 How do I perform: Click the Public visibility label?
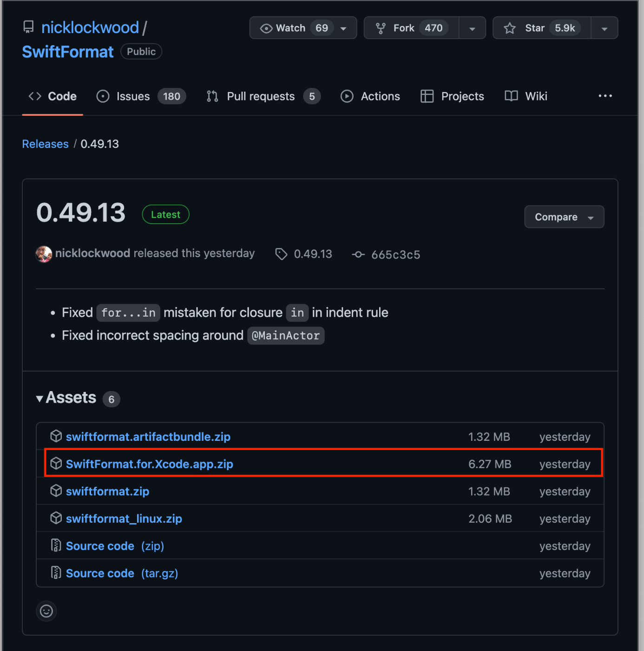point(141,52)
